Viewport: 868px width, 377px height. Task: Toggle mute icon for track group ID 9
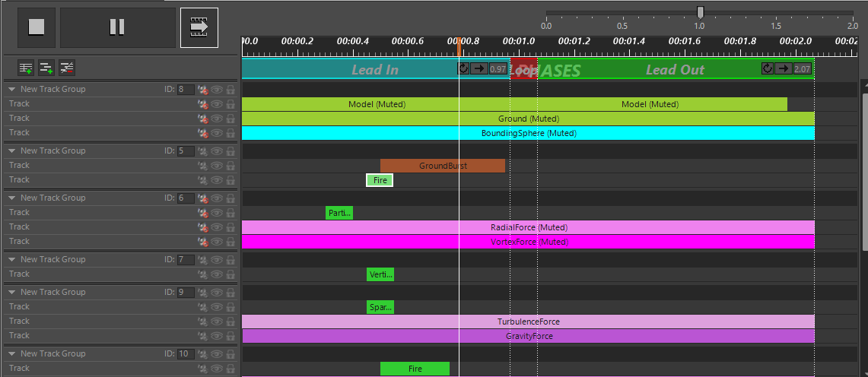click(x=203, y=292)
